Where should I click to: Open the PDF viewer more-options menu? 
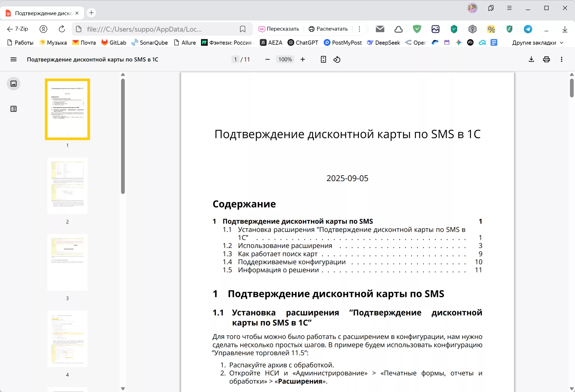pyautogui.click(x=562, y=60)
